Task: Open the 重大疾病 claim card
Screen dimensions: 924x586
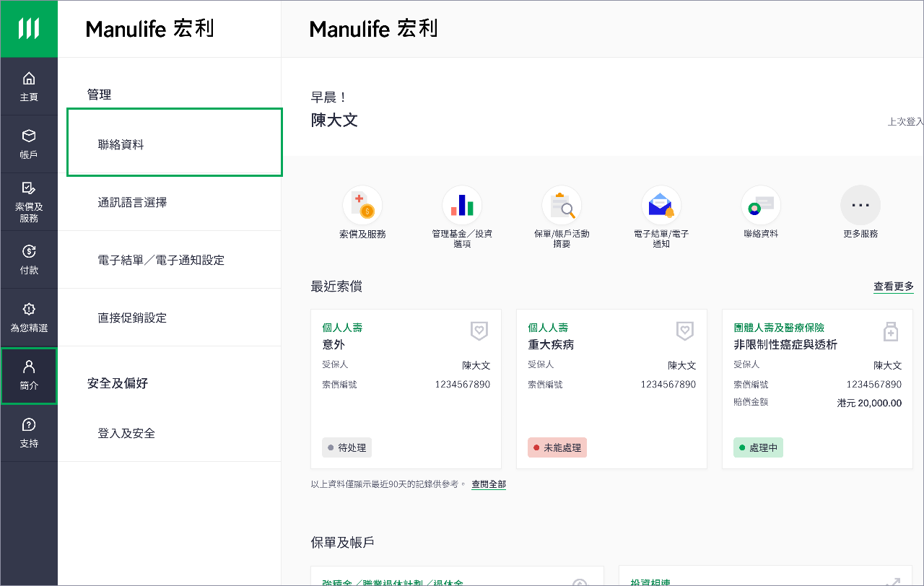Action: (612, 389)
